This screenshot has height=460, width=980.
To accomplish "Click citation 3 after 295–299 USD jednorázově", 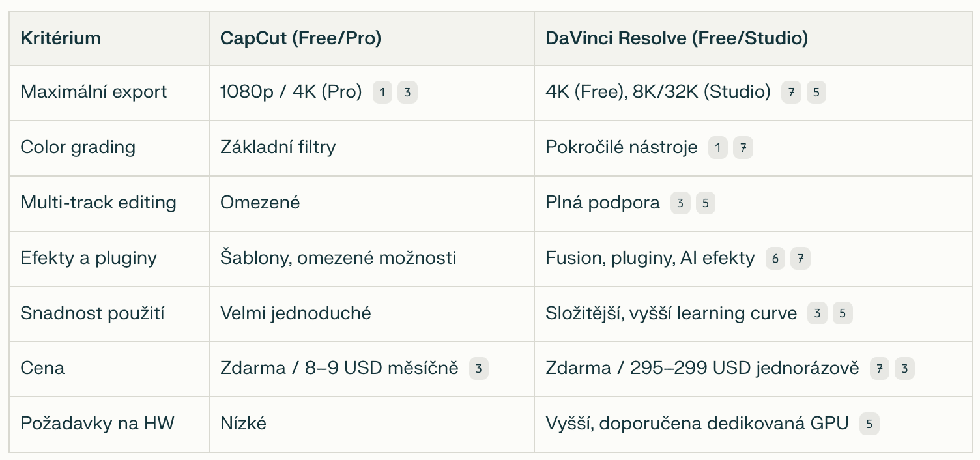I will [904, 369].
